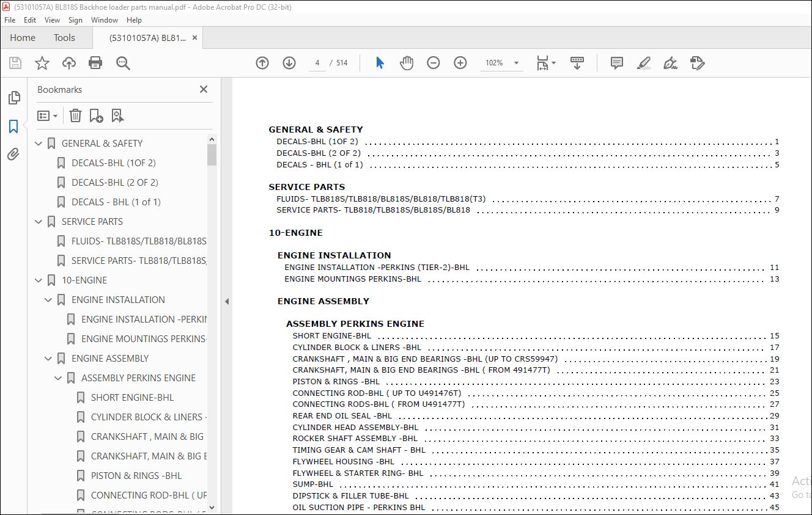Open the Sign menu
Screen dimensions: 812x515
point(75,20)
